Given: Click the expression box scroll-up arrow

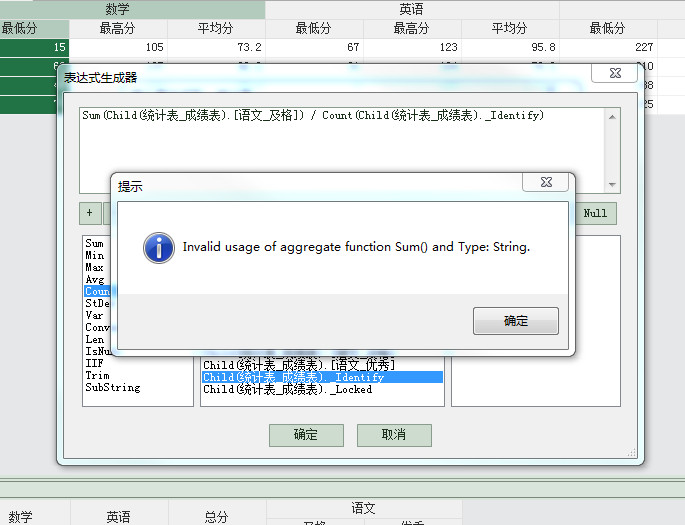Looking at the screenshot, I should pyautogui.click(x=612, y=117).
